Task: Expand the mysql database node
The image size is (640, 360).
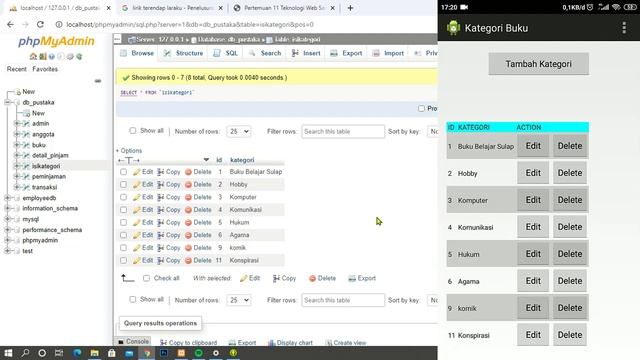Action: coord(7,219)
